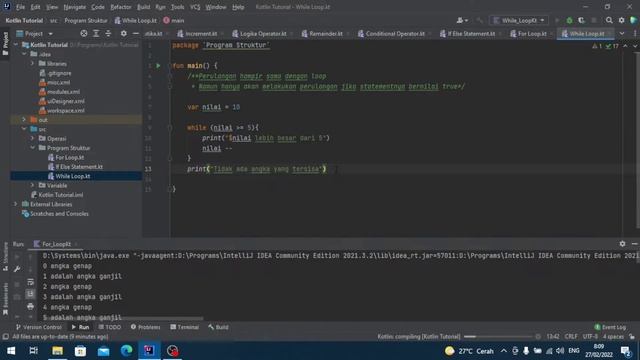Image resolution: width=640 pixels, height=360 pixels.
Task: Expand the libraries folder
Action: pyautogui.click(x=33, y=63)
